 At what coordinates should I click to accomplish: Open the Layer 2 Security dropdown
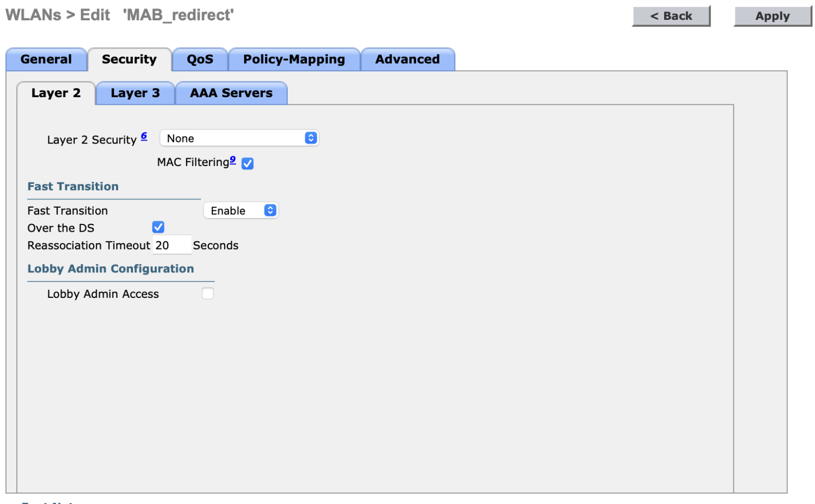[x=239, y=138]
